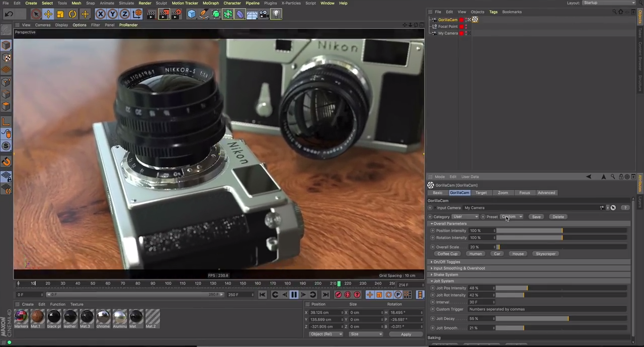The image size is (644, 347).
Task: Toggle Z axis lock
Action: (x=125, y=14)
